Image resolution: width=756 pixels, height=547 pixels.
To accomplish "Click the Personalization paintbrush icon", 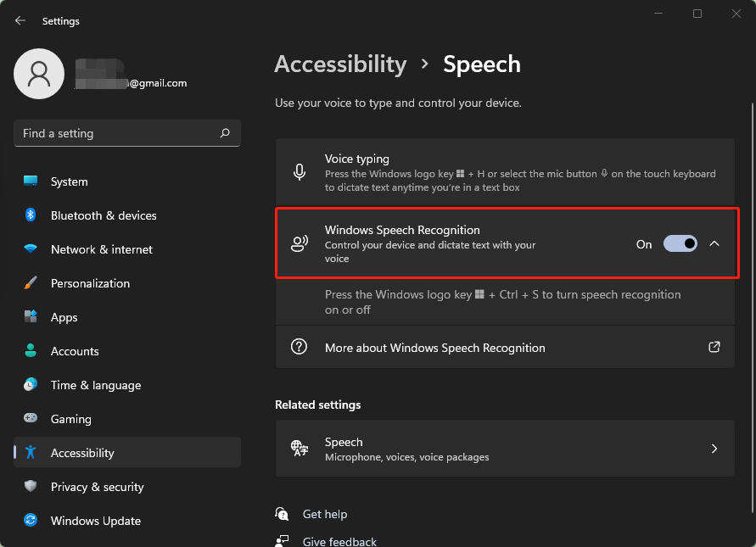I will [31, 283].
